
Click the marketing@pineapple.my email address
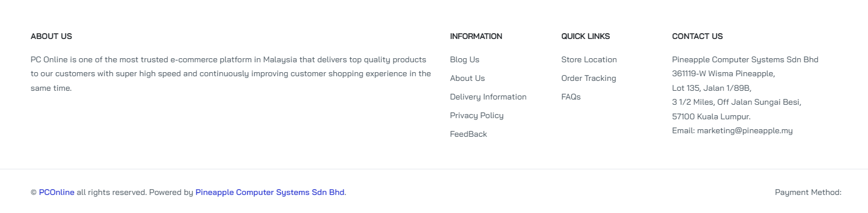(745, 130)
